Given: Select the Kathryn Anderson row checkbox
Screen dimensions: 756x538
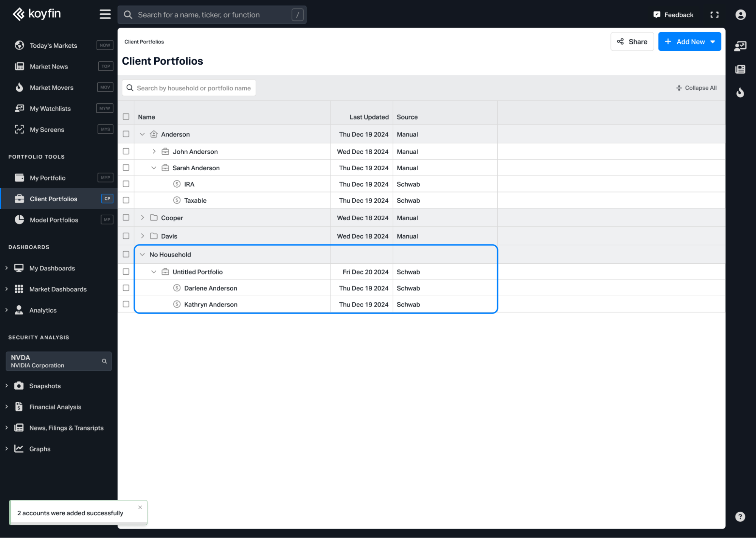Looking at the screenshot, I should (x=126, y=304).
